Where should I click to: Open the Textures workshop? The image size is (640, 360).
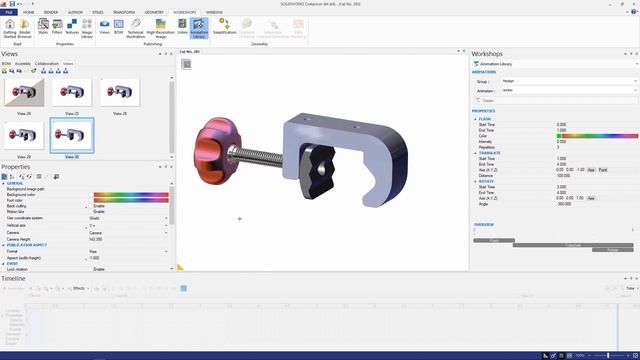tap(72, 27)
